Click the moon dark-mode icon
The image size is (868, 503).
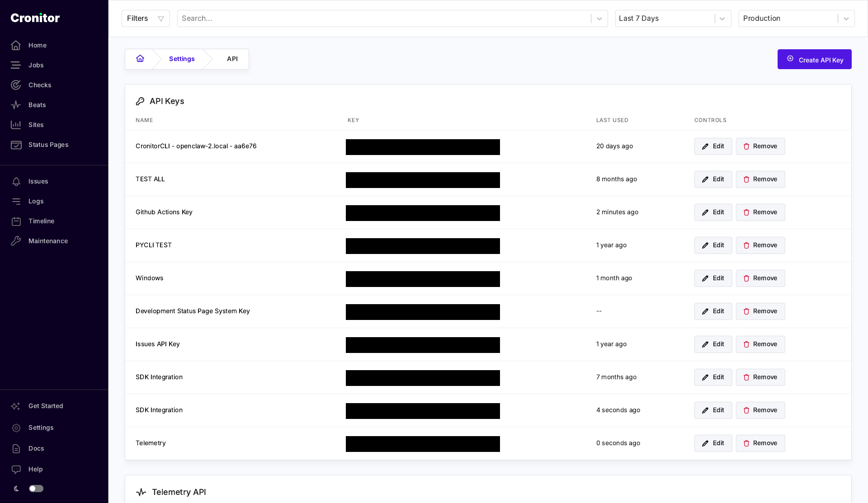[x=16, y=489]
